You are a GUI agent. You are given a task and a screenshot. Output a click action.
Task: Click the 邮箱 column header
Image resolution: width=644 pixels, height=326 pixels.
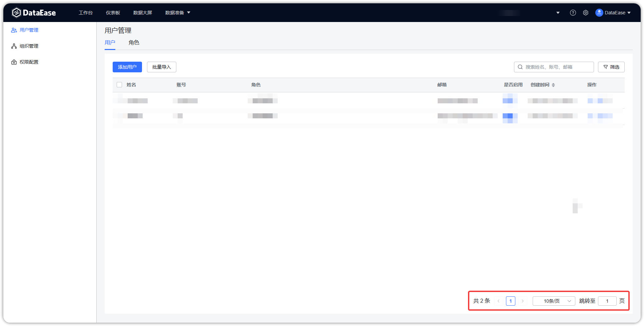click(442, 85)
